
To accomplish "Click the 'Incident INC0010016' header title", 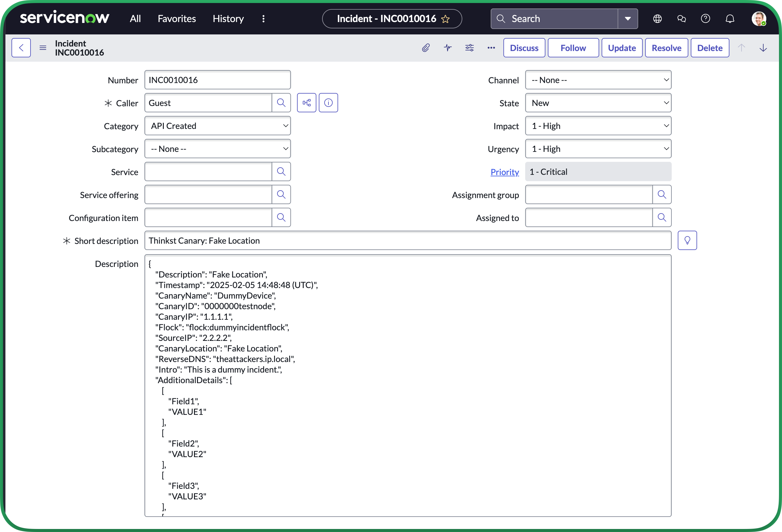I will coord(79,48).
